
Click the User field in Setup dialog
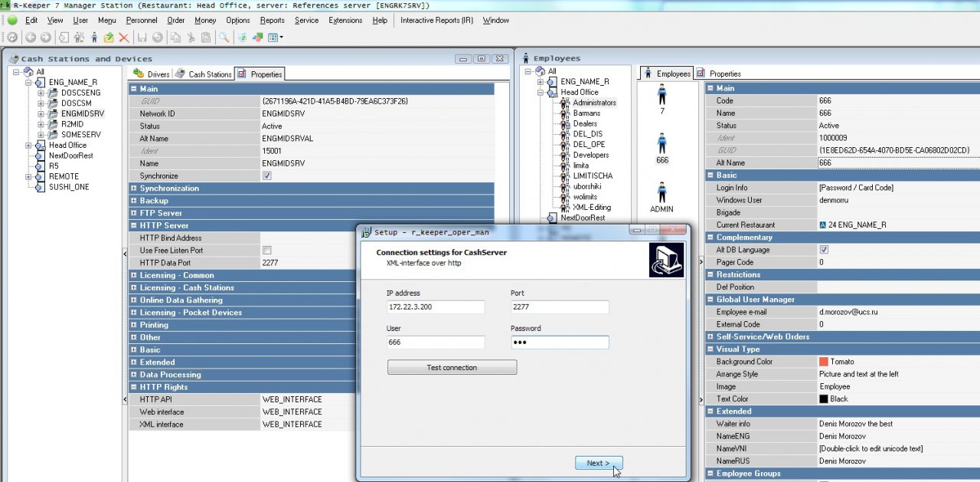pyautogui.click(x=436, y=343)
